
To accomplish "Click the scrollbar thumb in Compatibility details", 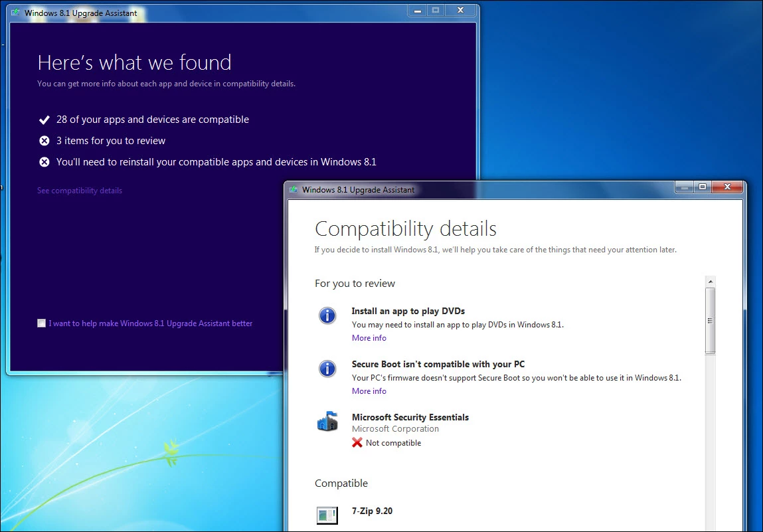I will pos(711,321).
